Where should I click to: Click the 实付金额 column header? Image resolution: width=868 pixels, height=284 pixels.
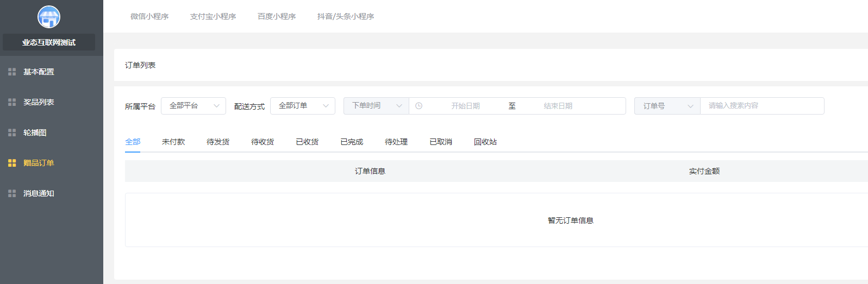704,171
